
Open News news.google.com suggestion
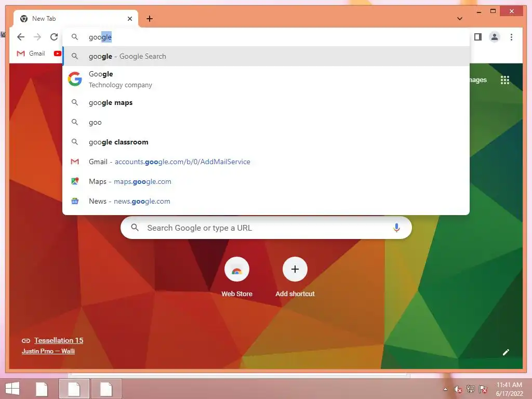click(x=266, y=201)
